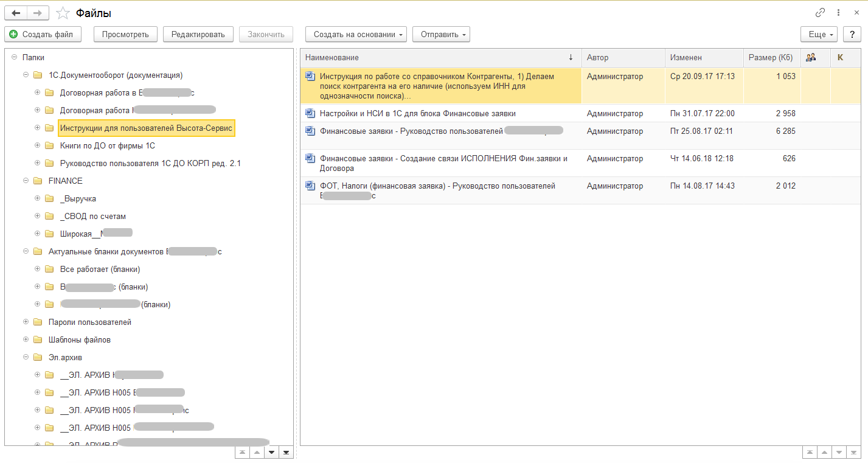Click folder icon of Книги по ДО от фирмы 1С
The width and height of the screenshot is (868, 463).
49,146
